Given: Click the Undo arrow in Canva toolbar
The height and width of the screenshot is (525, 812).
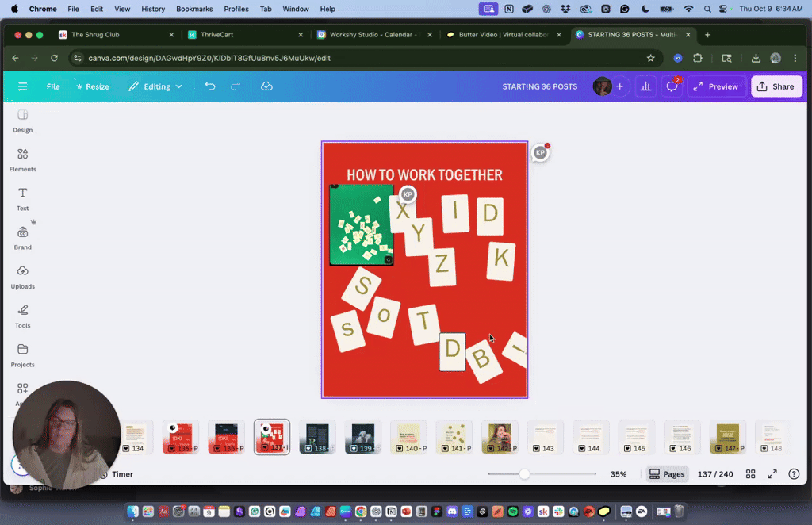Looking at the screenshot, I should 209,86.
